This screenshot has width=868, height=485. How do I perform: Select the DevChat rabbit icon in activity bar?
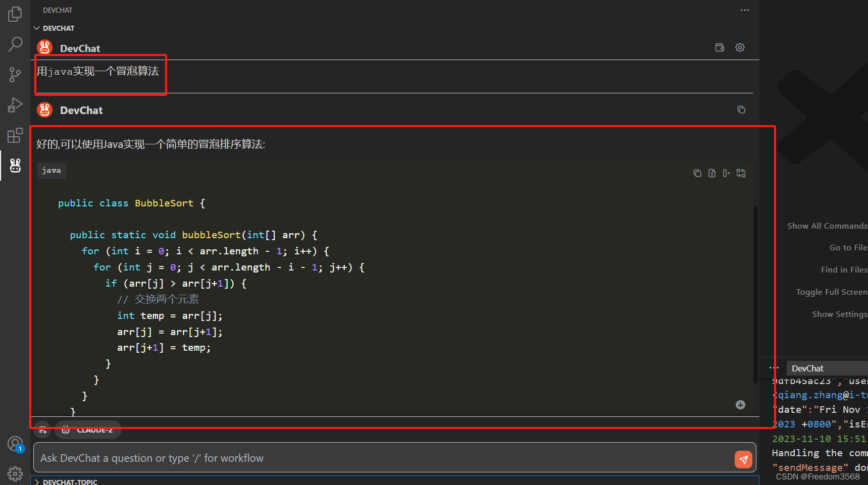(15, 166)
